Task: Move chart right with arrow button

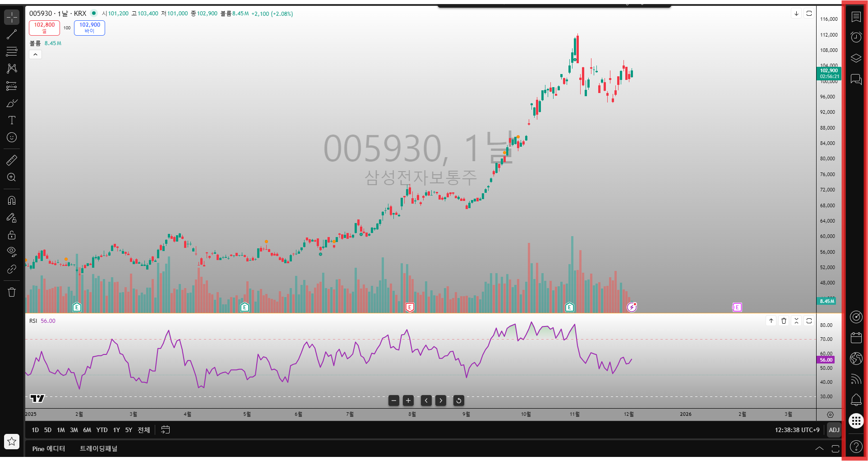Action: coord(441,400)
